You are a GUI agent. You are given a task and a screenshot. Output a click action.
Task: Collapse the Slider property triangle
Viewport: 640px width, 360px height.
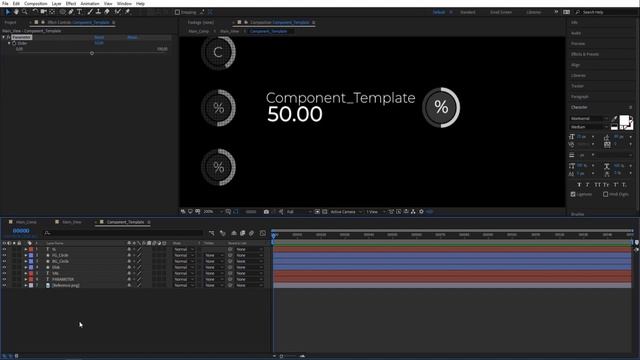9,43
